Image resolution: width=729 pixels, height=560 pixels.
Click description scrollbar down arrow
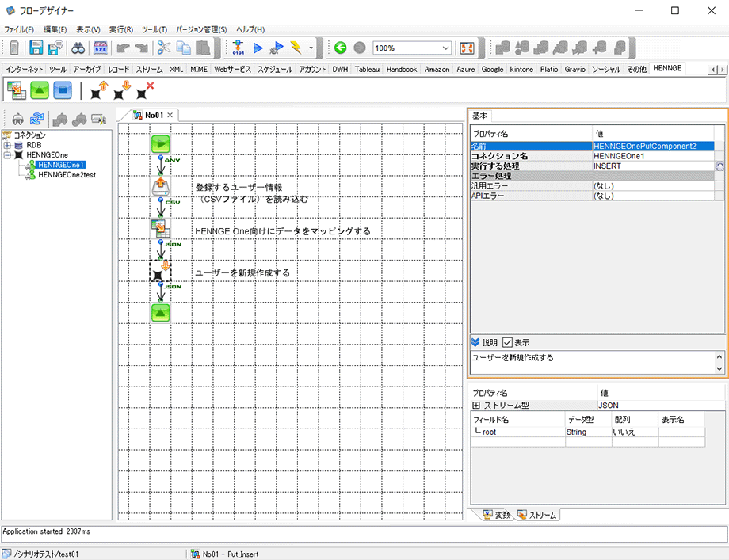click(719, 368)
